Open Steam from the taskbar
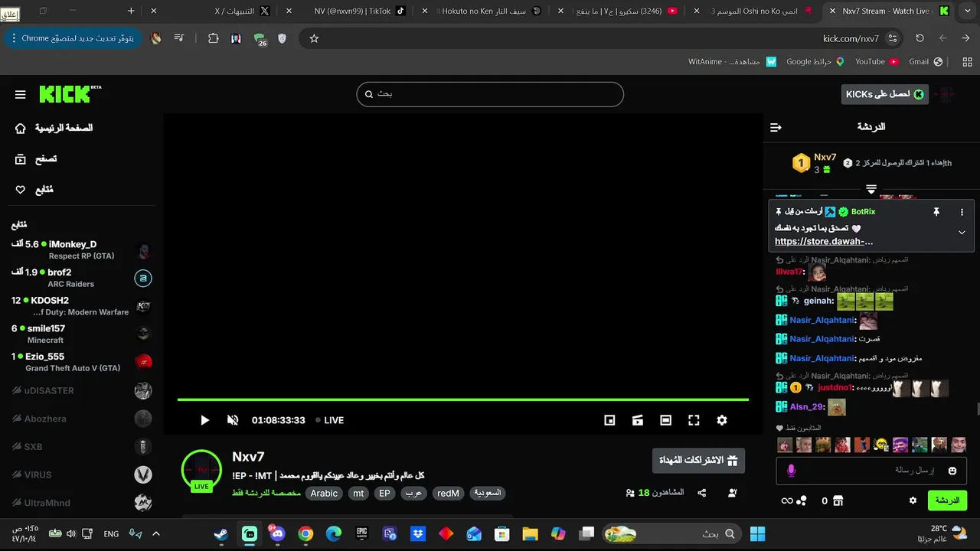This screenshot has height=551, width=980. pyautogui.click(x=221, y=533)
